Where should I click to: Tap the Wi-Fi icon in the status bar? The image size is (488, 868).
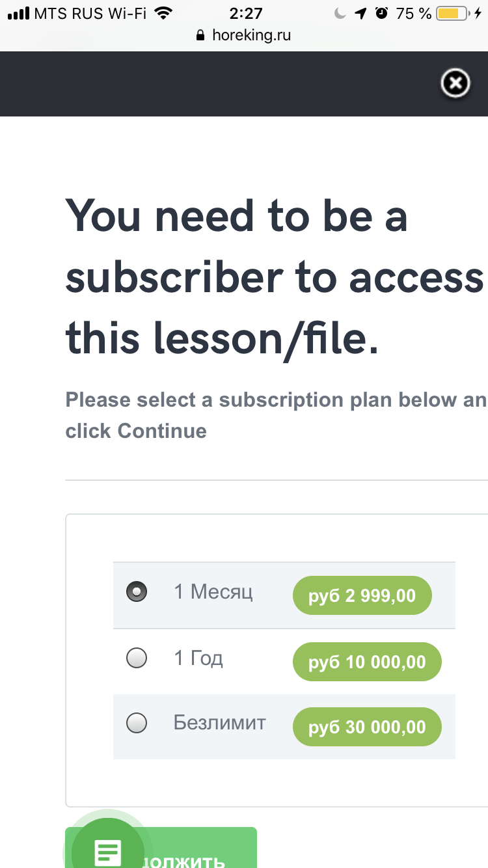coord(165,13)
